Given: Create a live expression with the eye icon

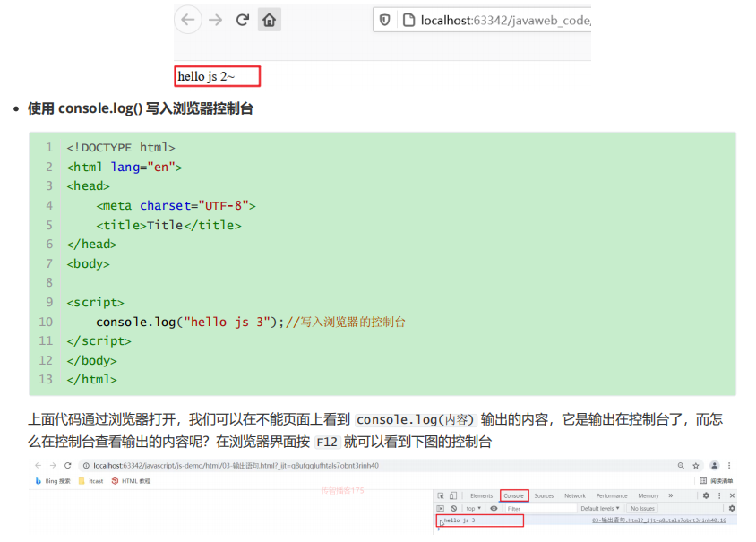Looking at the screenshot, I should pyautogui.click(x=494, y=508).
